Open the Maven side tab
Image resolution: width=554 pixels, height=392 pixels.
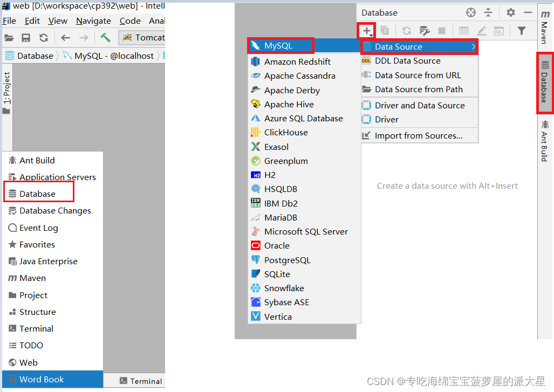(545, 27)
